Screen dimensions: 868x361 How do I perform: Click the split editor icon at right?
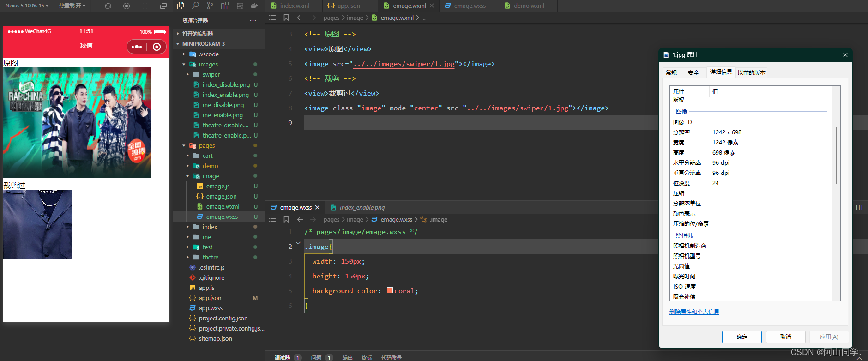(859, 207)
